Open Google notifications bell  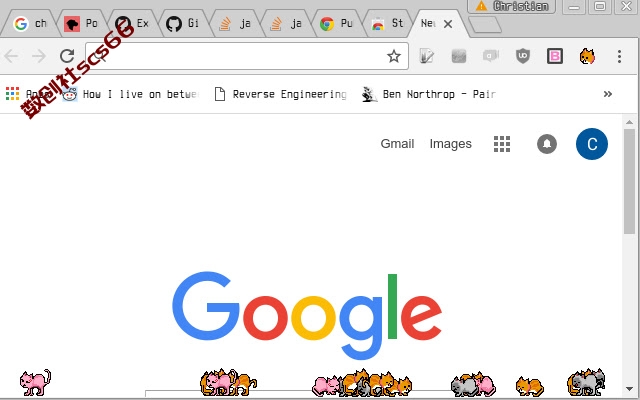click(x=547, y=144)
